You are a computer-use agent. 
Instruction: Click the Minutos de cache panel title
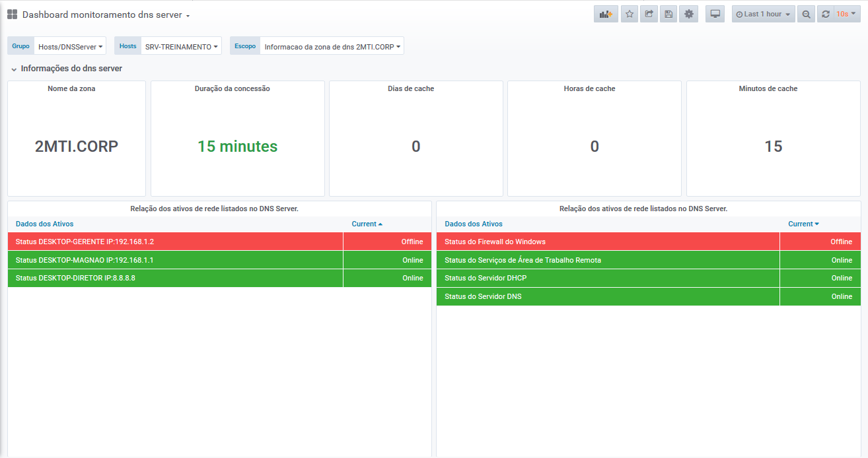768,88
